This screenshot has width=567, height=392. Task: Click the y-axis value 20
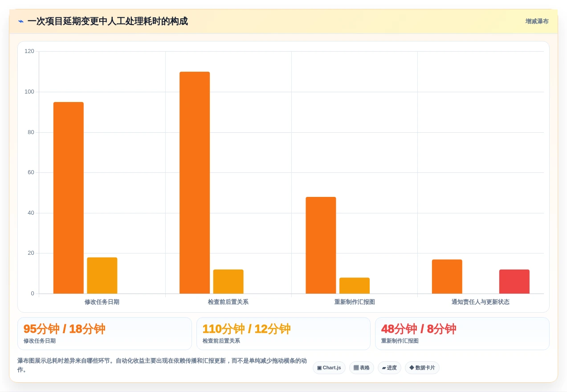31,253
